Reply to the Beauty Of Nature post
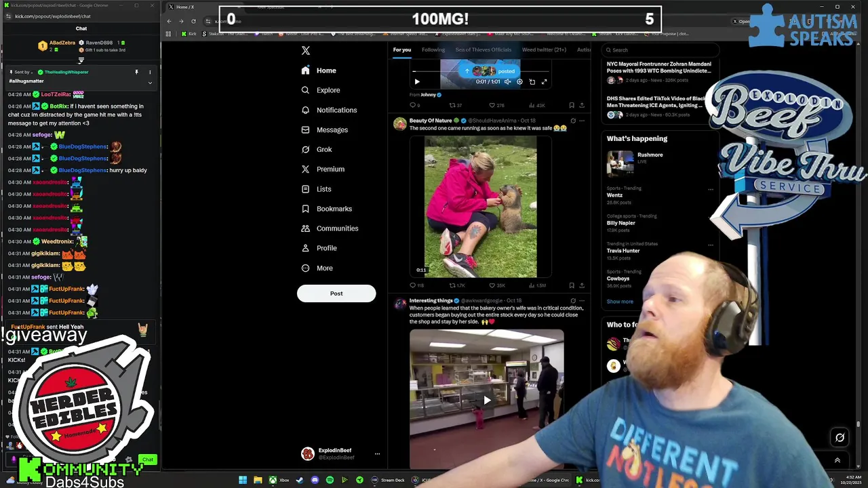Viewport: 868px width, 488px height. point(416,285)
